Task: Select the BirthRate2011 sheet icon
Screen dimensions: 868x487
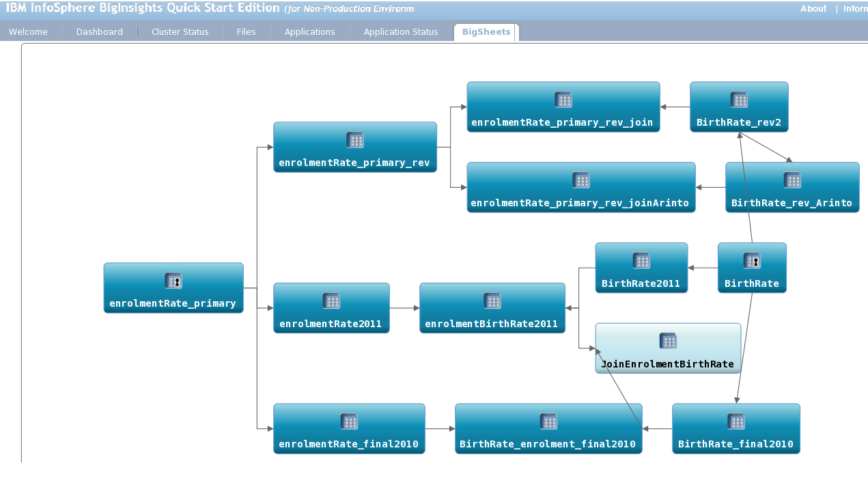Action: [641, 261]
